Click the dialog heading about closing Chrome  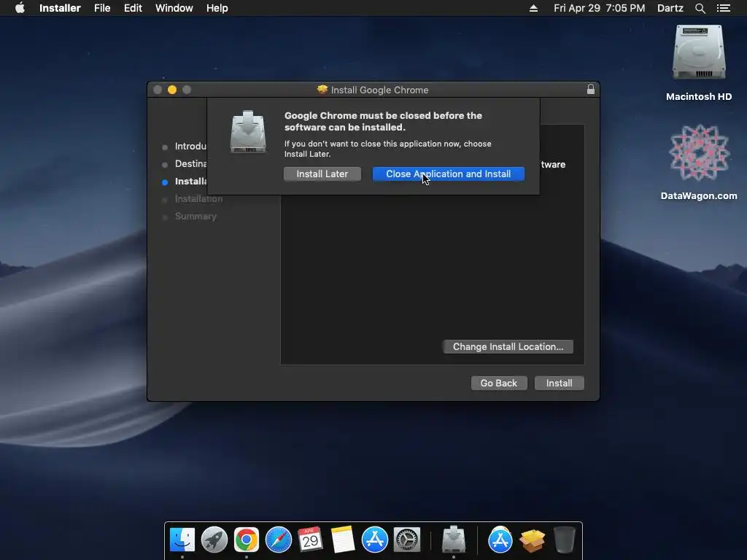pos(383,122)
